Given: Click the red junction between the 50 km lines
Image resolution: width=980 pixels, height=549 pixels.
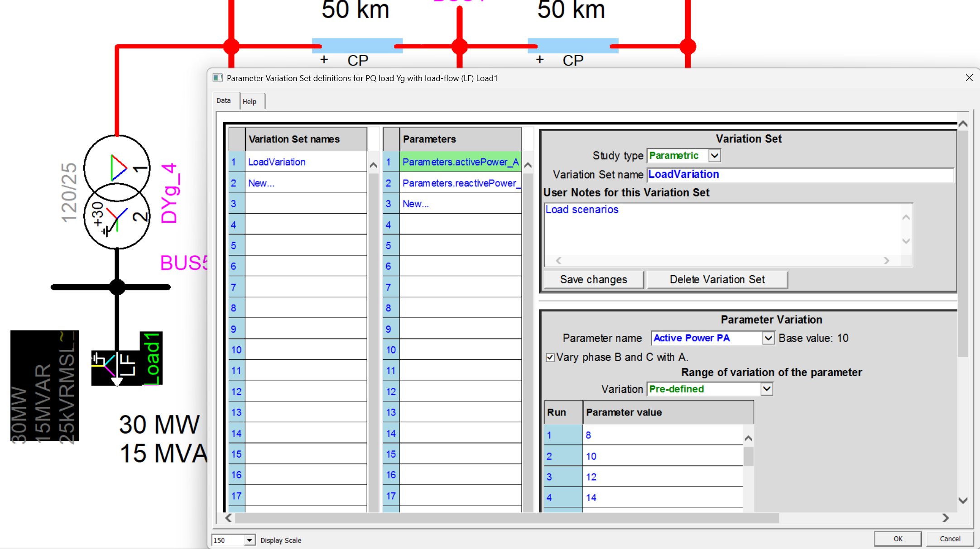Looking at the screenshot, I should click(x=460, y=45).
